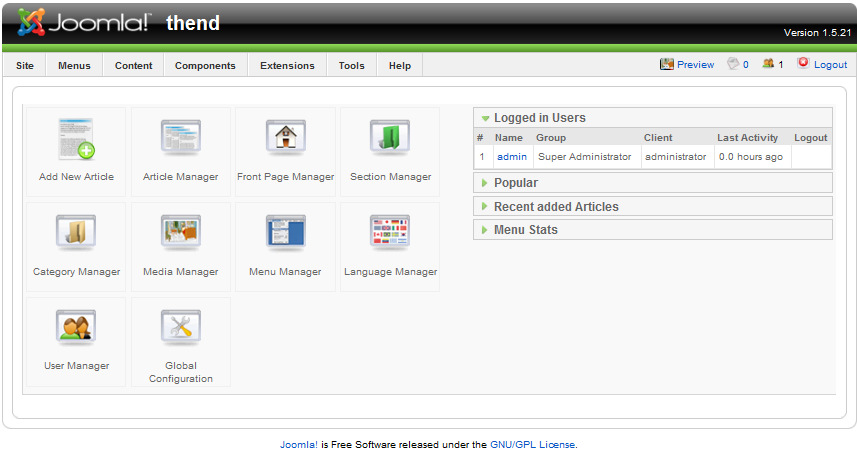The image size is (857, 459).
Task: Click the logged-in users icon showing 1
Action: [x=768, y=63]
